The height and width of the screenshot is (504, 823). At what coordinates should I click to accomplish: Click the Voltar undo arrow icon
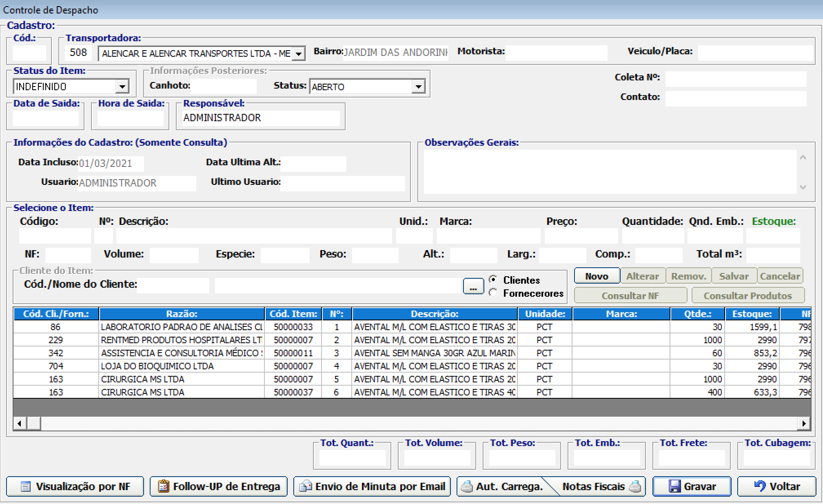click(760, 486)
